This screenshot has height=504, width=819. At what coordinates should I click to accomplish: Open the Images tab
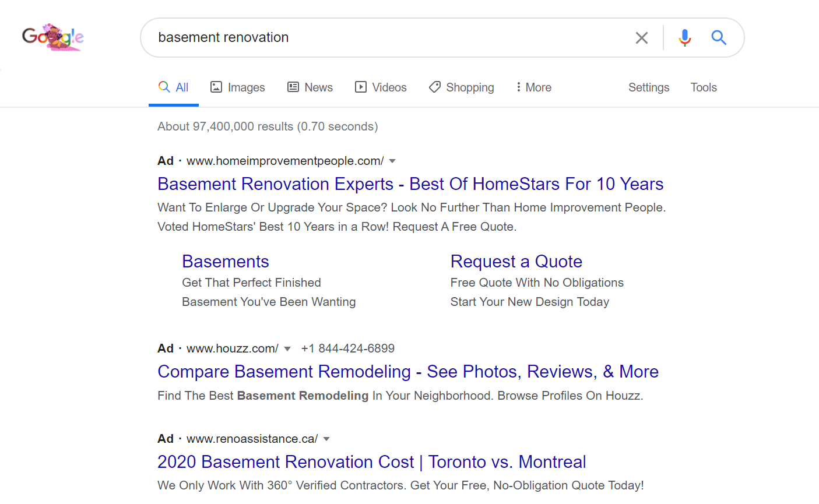click(x=237, y=87)
